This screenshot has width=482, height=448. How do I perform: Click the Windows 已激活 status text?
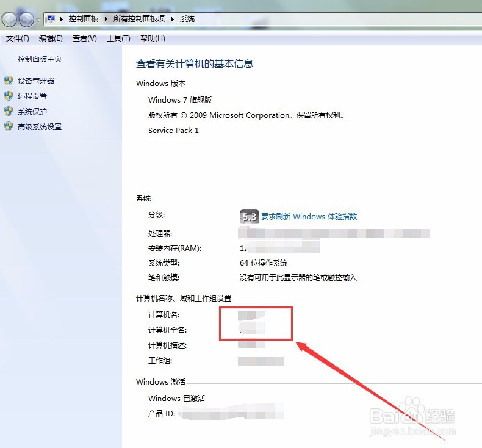(x=176, y=398)
